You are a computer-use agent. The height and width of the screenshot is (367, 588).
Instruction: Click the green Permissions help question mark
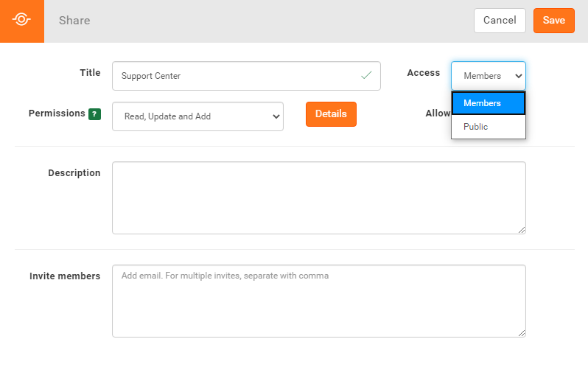point(94,114)
